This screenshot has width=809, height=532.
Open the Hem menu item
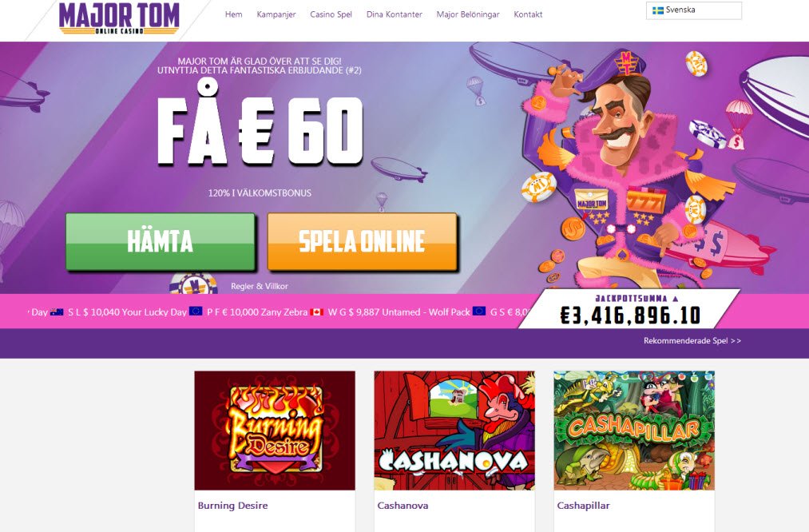click(234, 14)
